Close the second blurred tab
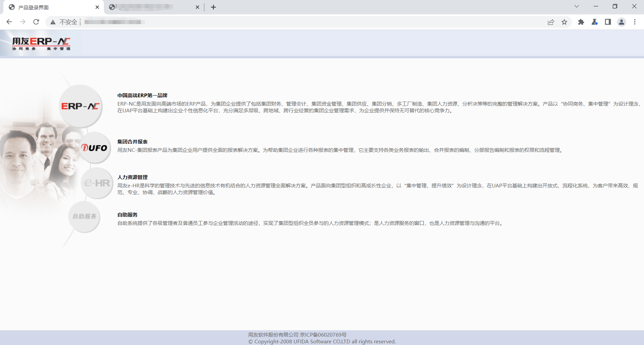The height and width of the screenshot is (345, 644). point(198,7)
